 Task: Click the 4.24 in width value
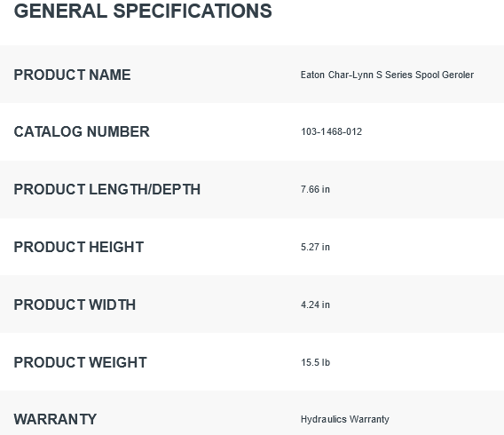[x=315, y=304]
